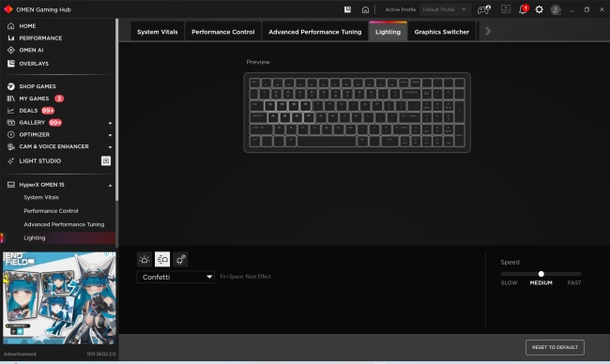The width and height of the screenshot is (610, 364).
Task: Select Lighting in the sidebar tree
Action: 34,238
